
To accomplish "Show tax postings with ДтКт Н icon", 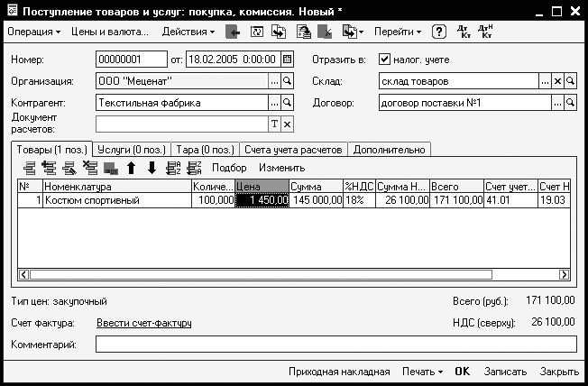I will click(485, 32).
